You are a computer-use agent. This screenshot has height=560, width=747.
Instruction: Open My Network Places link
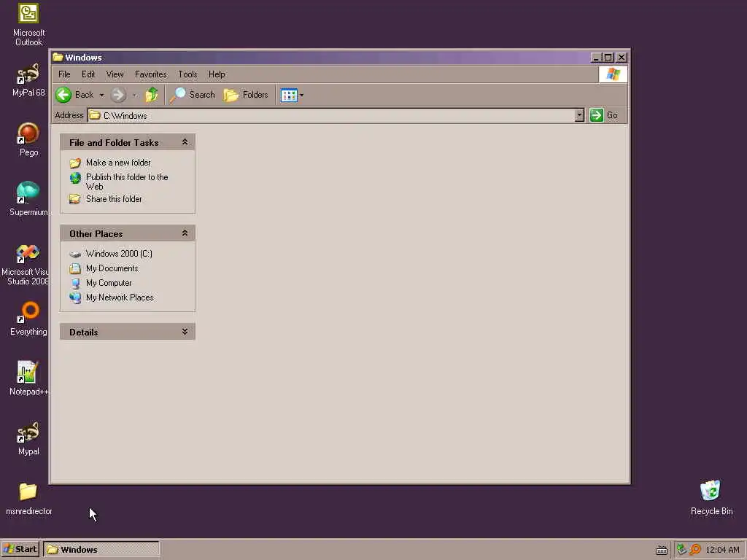point(120,297)
